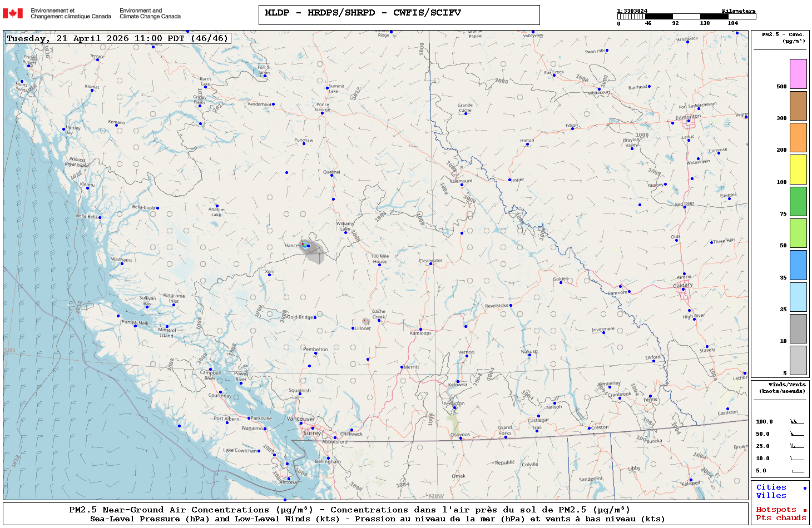The image size is (812, 528).
Task: Click the 10.0 knot wind barb symbol
Action: pyautogui.click(x=797, y=459)
